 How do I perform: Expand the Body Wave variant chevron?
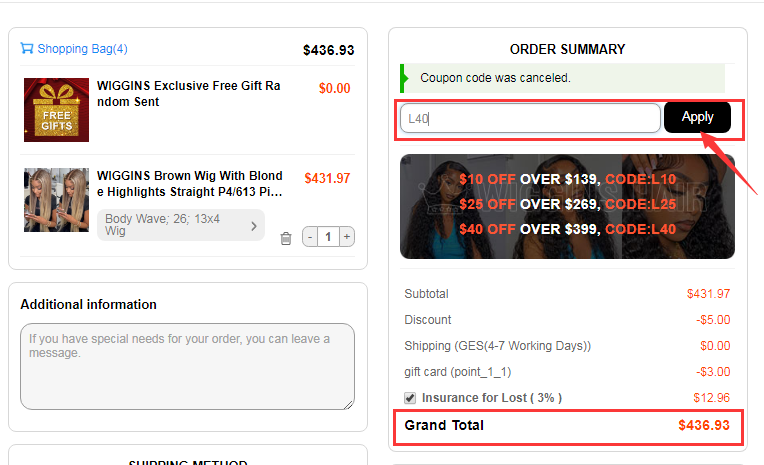coord(254,226)
